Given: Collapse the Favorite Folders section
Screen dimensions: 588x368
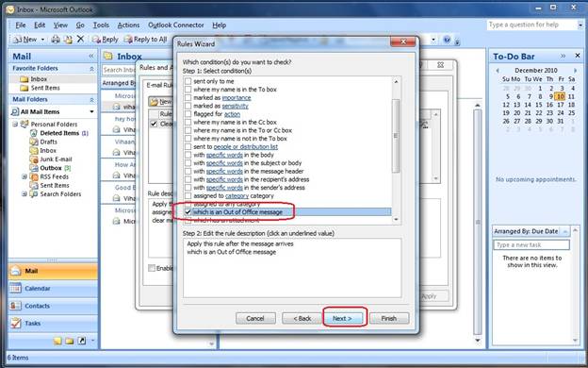Looking at the screenshot, I should point(91,69).
